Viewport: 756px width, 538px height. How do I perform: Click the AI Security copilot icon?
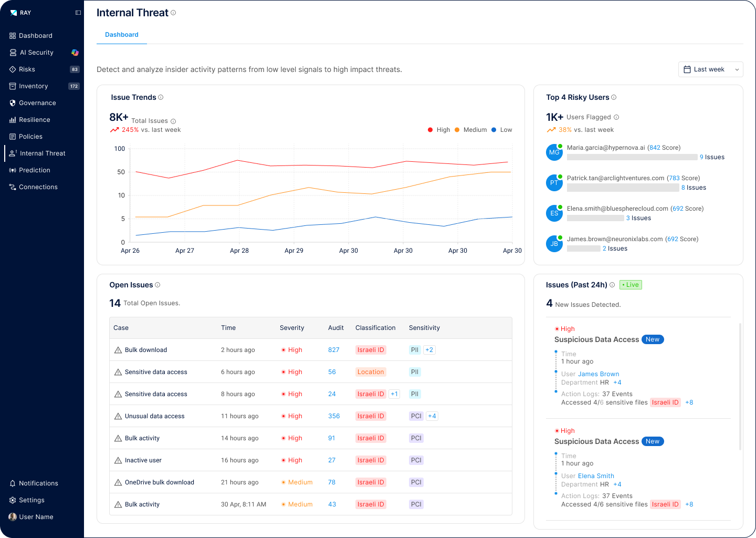tap(75, 53)
